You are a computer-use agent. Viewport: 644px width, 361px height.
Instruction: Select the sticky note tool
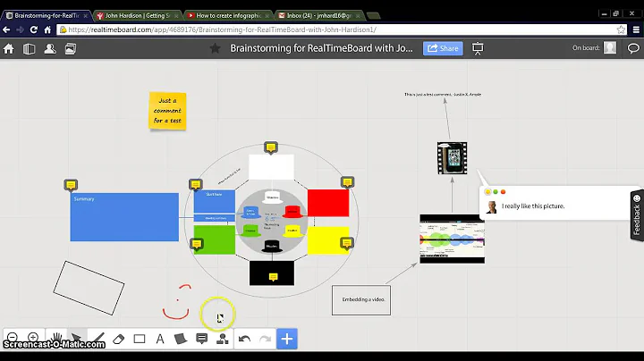click(x=181, y=339)
